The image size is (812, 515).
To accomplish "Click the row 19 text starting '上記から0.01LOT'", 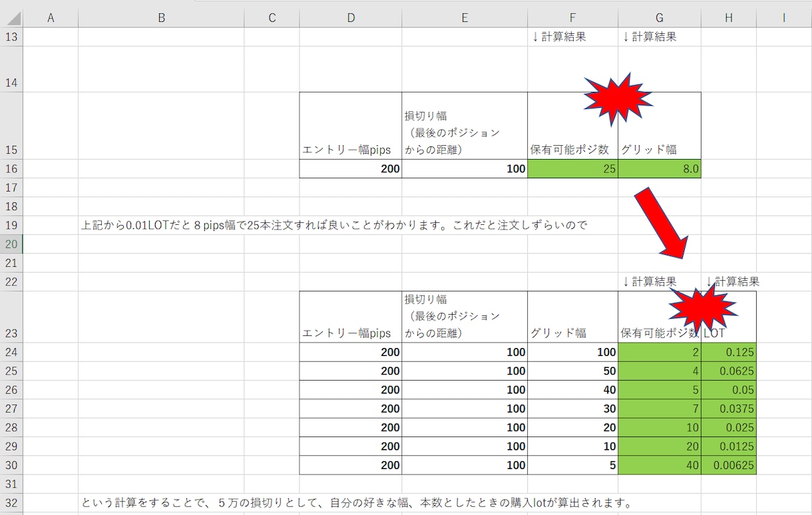I will click(x=334, y=225).
